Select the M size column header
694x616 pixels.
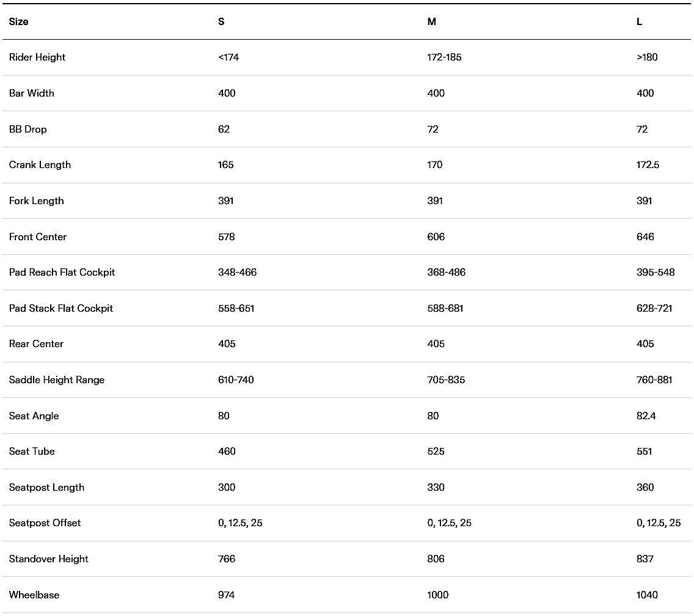click(431, 22)
